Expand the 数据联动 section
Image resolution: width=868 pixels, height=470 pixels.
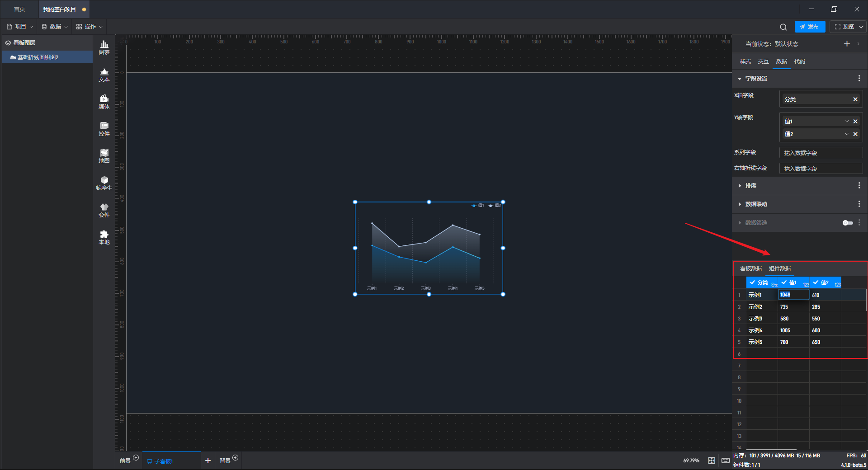740,204
